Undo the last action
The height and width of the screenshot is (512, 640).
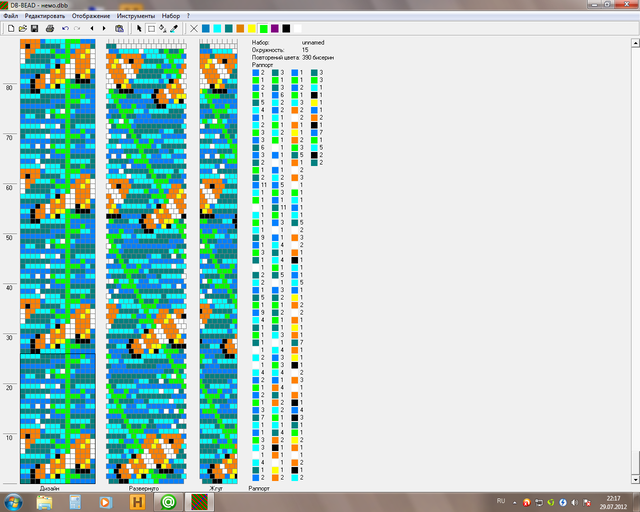pyautogui.click(x=65, y=29)
